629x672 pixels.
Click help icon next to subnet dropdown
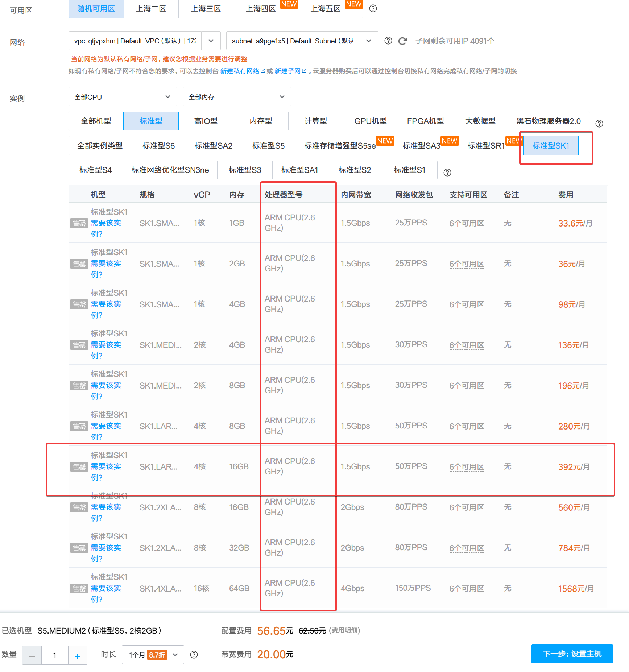(x=388, y=41)
